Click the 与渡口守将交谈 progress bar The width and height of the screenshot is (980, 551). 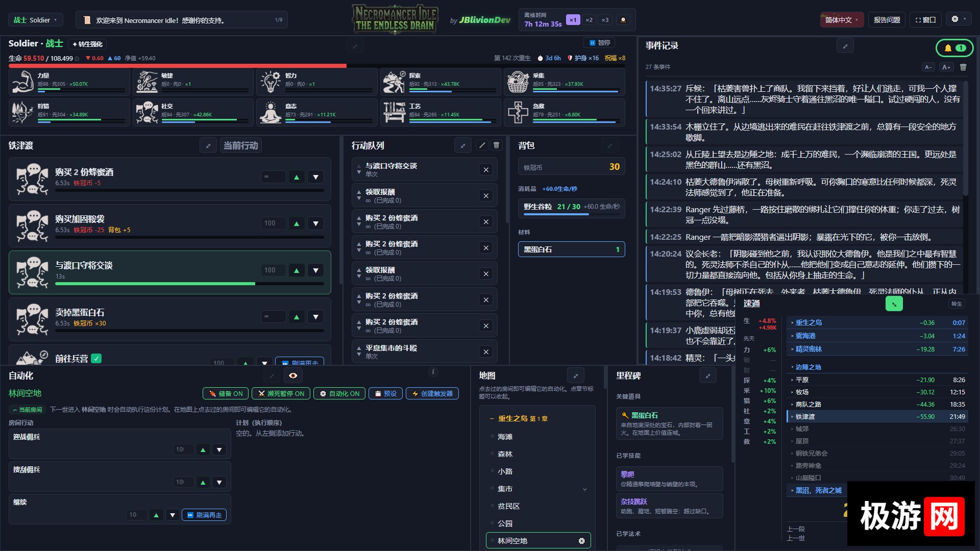click(x=189, y=284)
